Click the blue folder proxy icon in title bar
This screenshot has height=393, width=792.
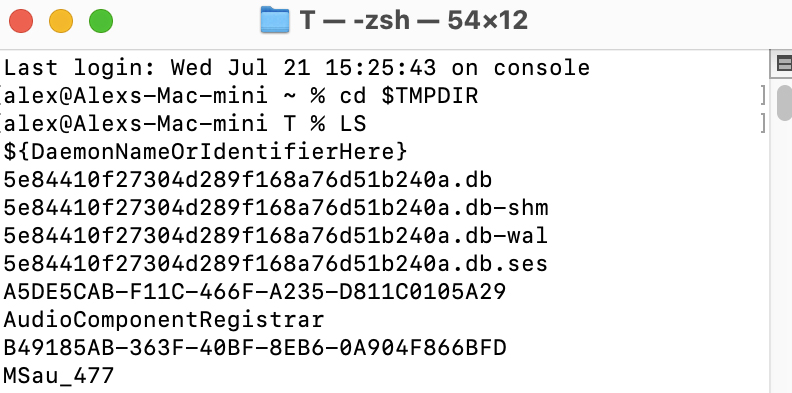[275, 21]
